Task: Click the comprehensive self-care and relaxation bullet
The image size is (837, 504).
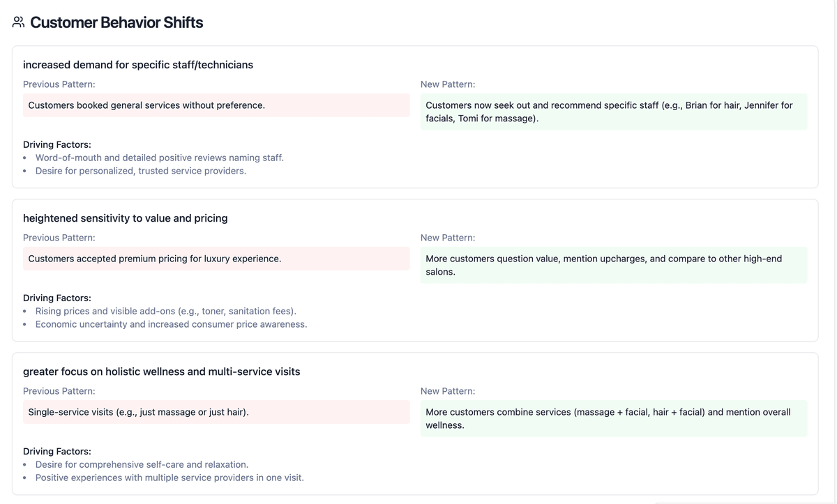Action: (x=142, y=464)
